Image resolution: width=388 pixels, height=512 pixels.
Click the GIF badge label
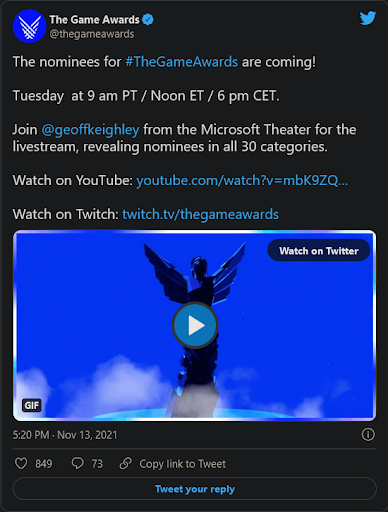point(32,405)
